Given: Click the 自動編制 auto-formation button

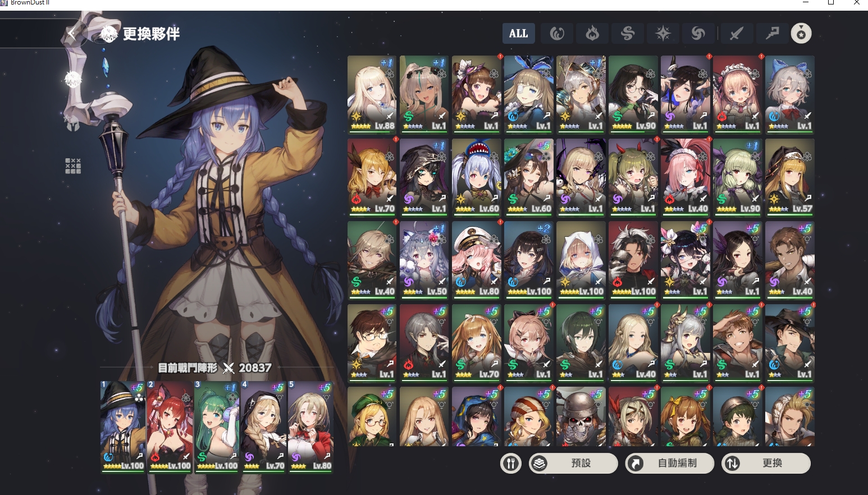Looking at the screenshot, I should tap(670, 463).
